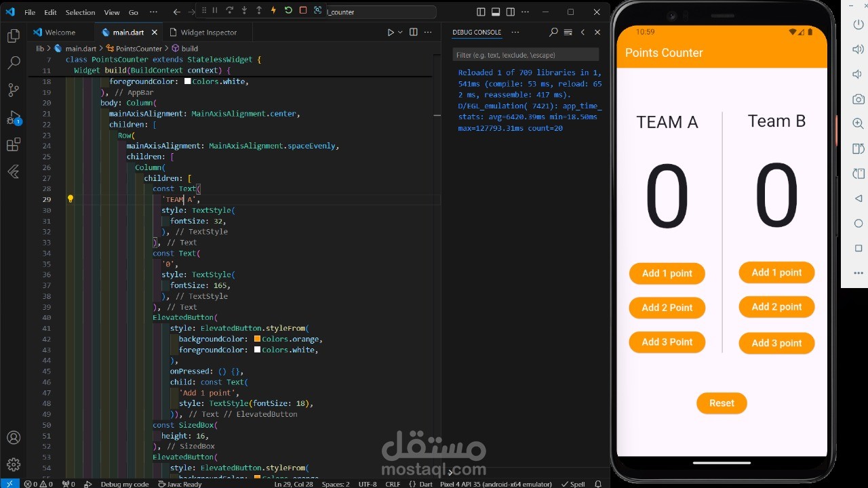Click the orange color swatch on line 42
This screenshot has width=868, height=488.
pos(258,339)
